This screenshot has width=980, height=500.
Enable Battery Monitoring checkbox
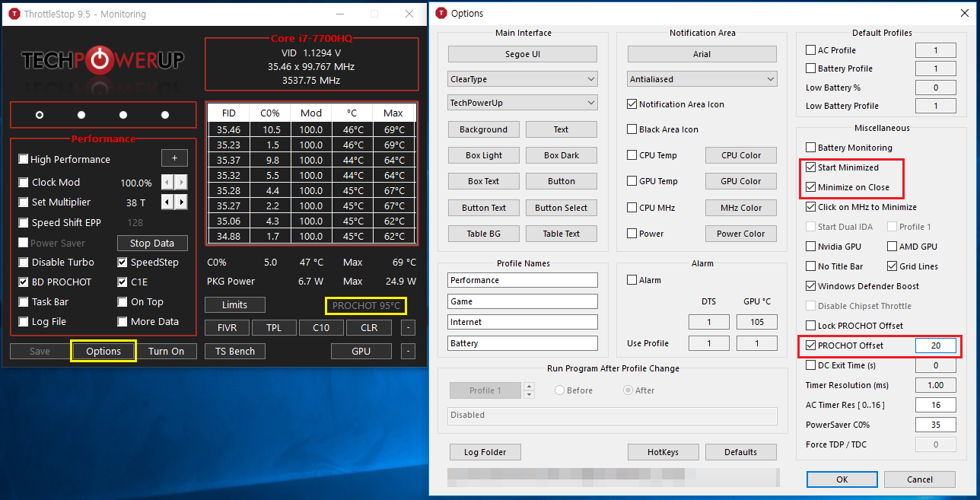[810, 148]
